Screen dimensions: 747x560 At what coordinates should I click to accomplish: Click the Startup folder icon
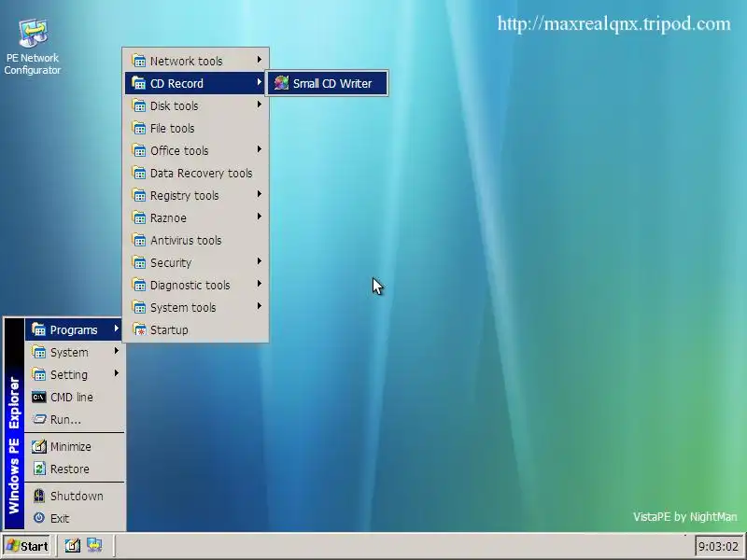point(138,329)
